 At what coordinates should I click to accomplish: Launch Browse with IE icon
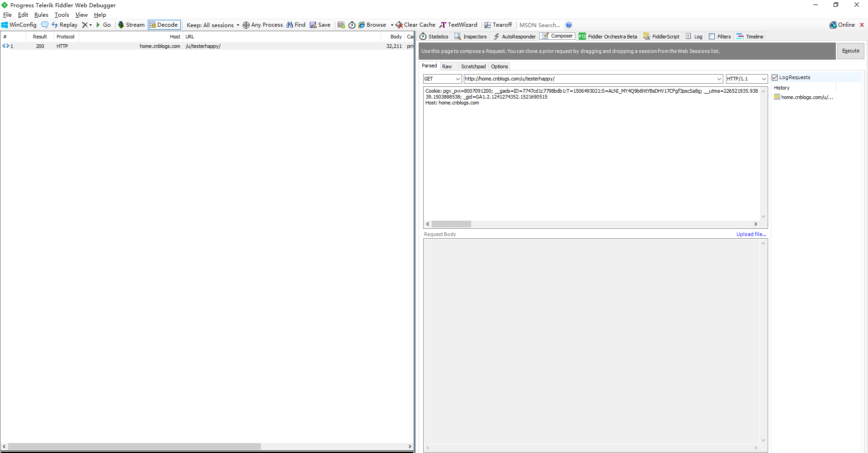point(372,25)
